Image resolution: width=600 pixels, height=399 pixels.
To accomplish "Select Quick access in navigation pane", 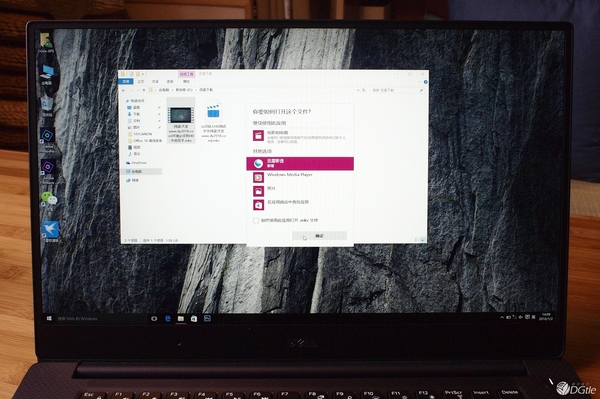I will tap(135, 101).
